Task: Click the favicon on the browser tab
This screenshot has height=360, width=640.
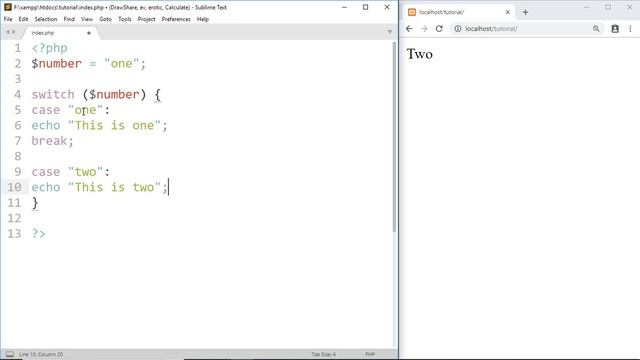Action: point(412,12)
